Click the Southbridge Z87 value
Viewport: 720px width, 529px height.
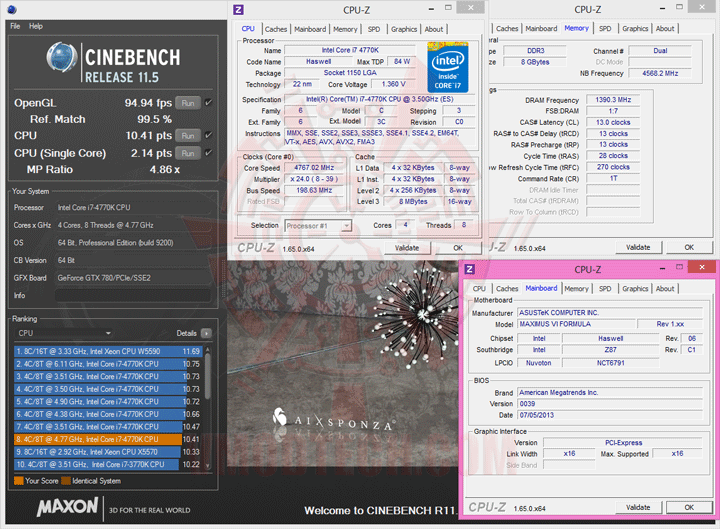click(611, 350)
